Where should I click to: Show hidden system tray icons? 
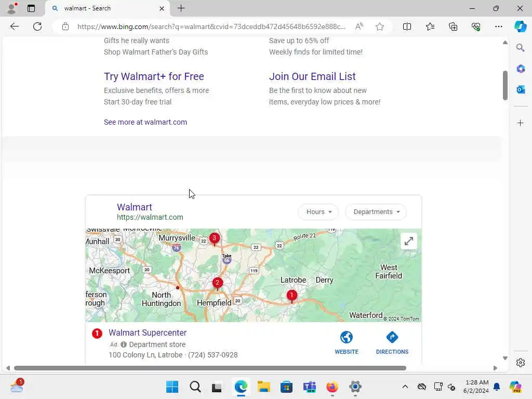[405, 387]
